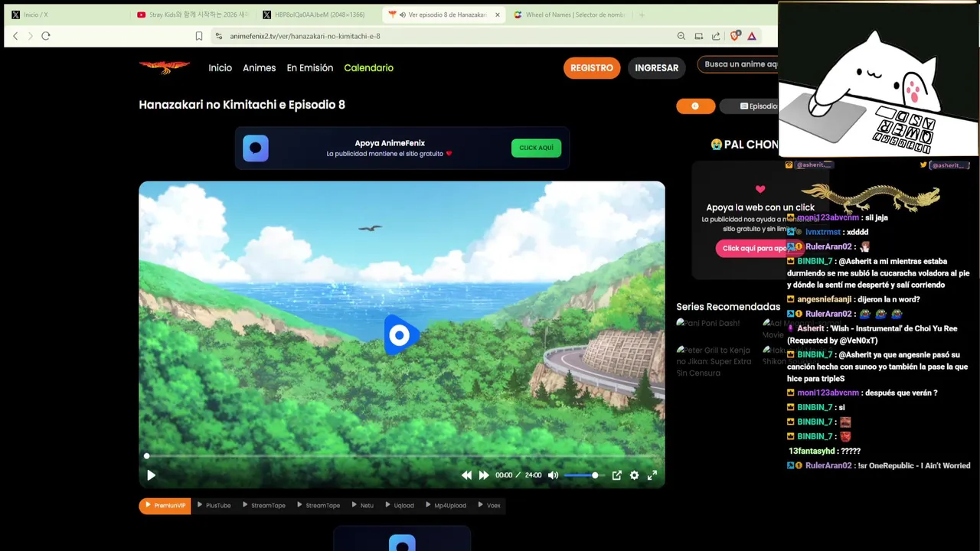The image size is (980, 551).
Task: Open the share icon in address bar
Action: point(716,36)
